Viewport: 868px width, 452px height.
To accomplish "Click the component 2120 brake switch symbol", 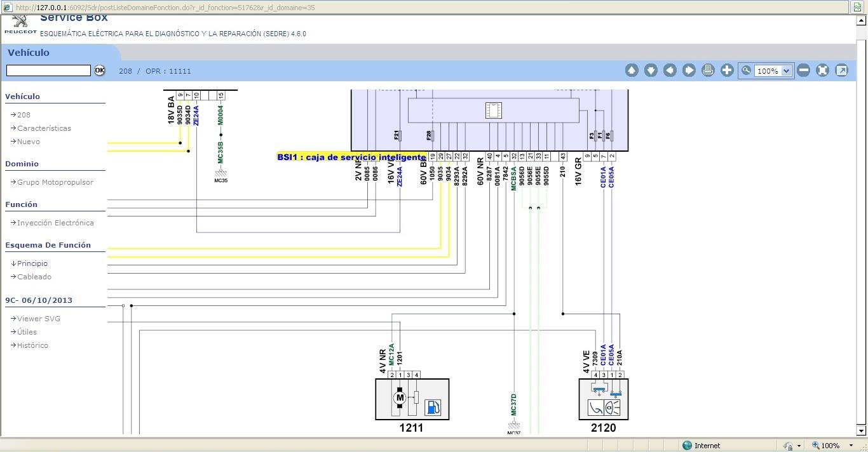I will pos(604,399).
